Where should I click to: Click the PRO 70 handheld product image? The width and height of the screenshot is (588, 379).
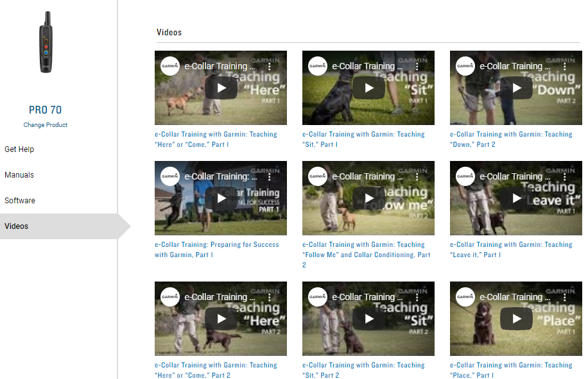pos(46,42)
